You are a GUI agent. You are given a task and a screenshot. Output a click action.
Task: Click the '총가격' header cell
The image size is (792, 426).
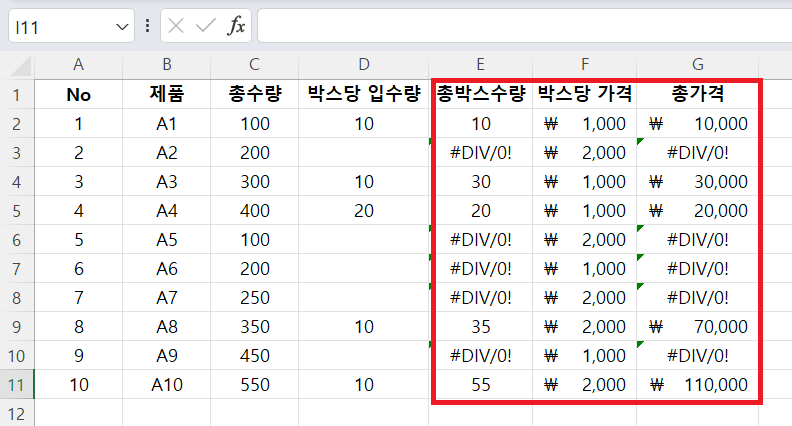pos(698,94)
